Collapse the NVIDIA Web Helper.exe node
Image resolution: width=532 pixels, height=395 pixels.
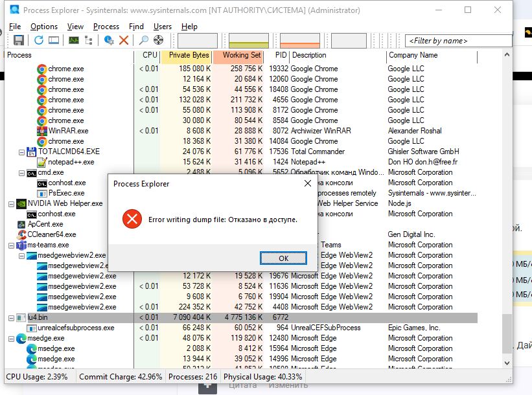(11, 204)
